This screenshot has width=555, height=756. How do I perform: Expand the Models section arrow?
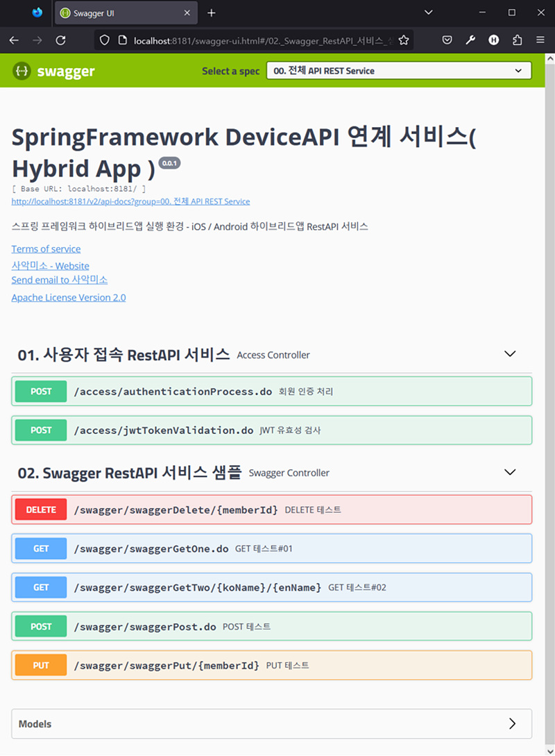(x=512, y=723)
